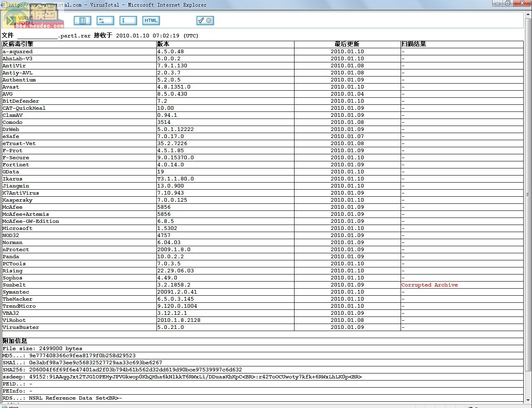Click the SHA1 hash value line
This screenshot has height=408, width=532.
(x=82, y=363)
